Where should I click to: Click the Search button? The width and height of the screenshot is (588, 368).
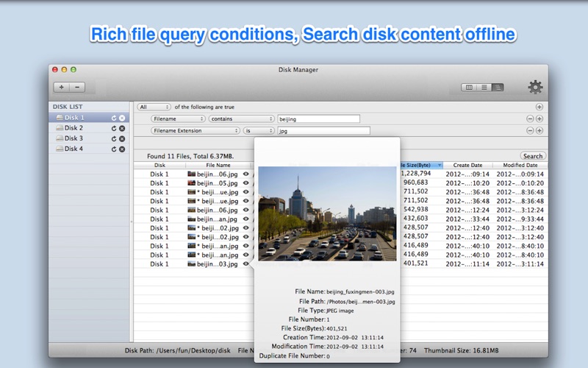532,156
